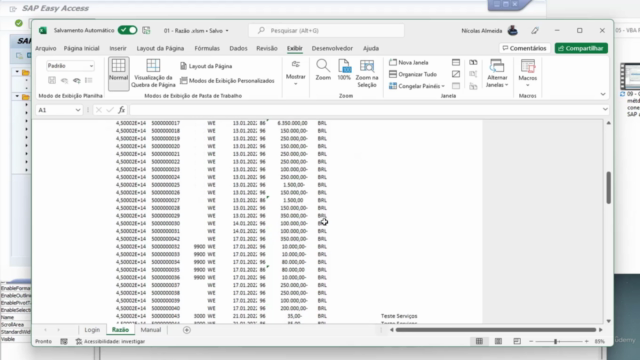The image size is (640, 360).
Task: Select the Manual sheet tab
Action: pos(151,330)
